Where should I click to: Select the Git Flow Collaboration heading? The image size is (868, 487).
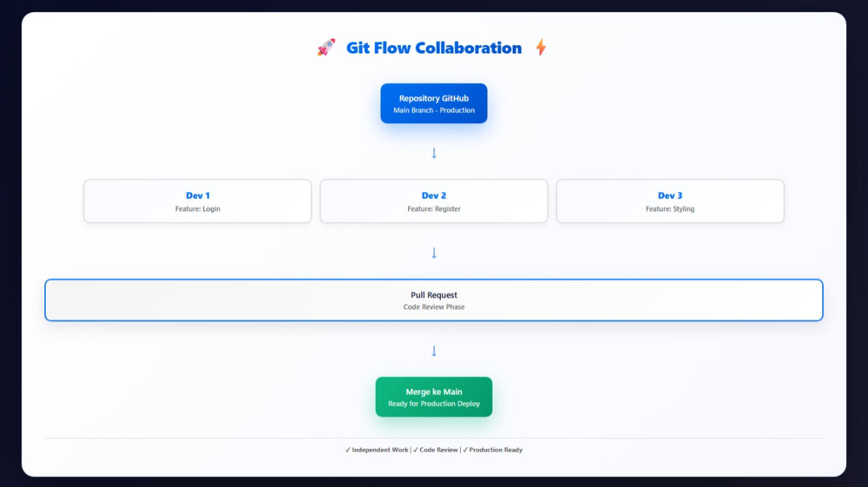click(x=433, y=48)
